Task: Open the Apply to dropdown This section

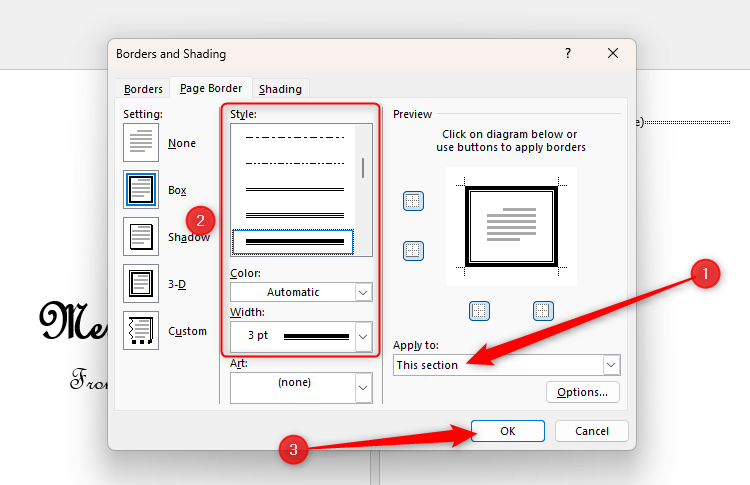Action: (507, 365)
